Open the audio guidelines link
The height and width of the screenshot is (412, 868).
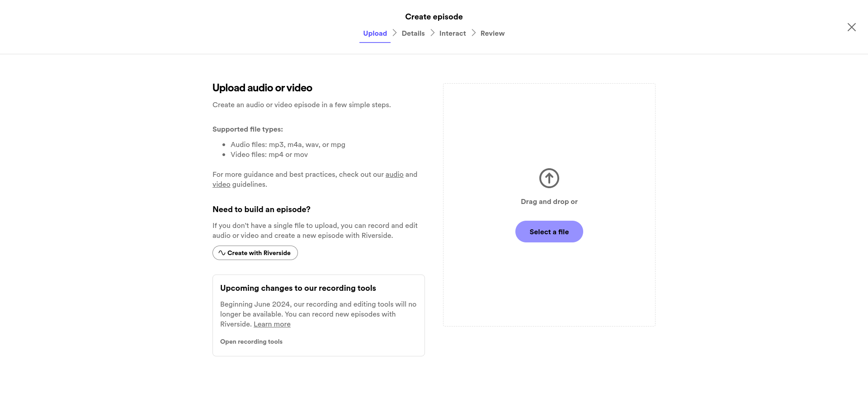coord(394,174)
